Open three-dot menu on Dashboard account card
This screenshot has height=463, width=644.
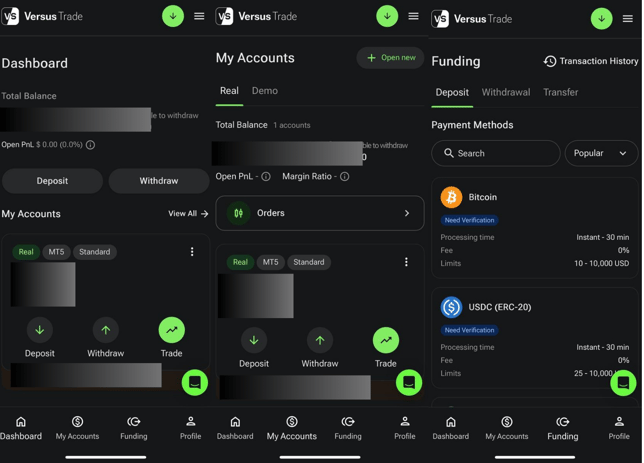pos(192,252)
